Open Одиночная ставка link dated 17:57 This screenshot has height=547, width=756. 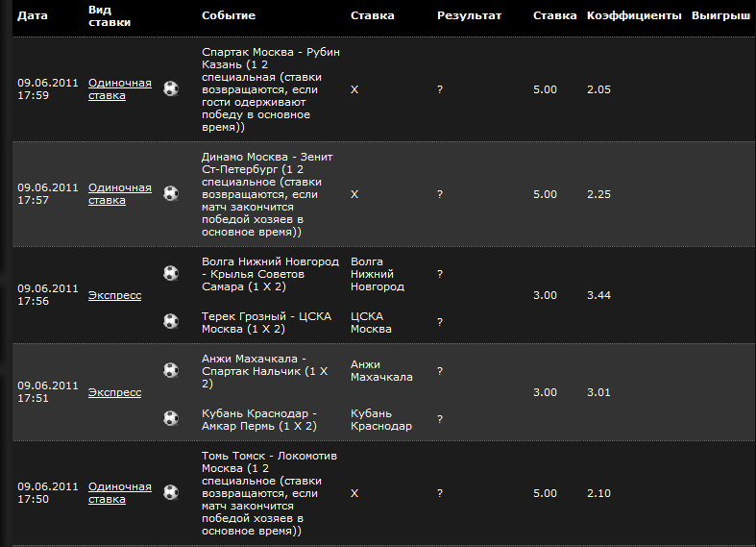(x=119, y=194)
